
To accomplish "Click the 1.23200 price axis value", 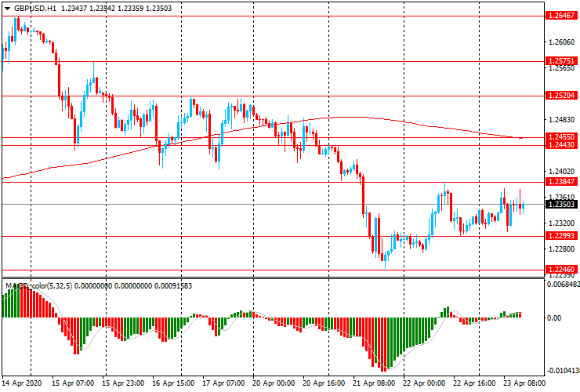I will [x=561, y=223].
